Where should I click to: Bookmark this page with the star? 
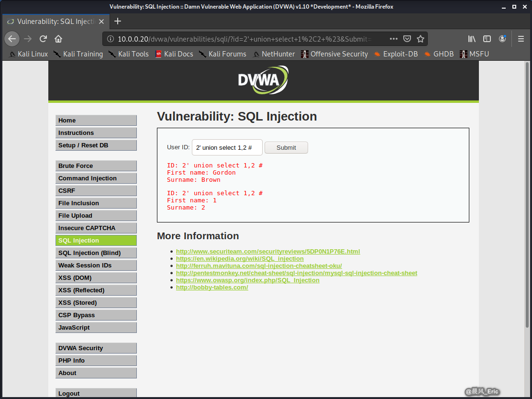pyautogui.click(x=421, y=39)
